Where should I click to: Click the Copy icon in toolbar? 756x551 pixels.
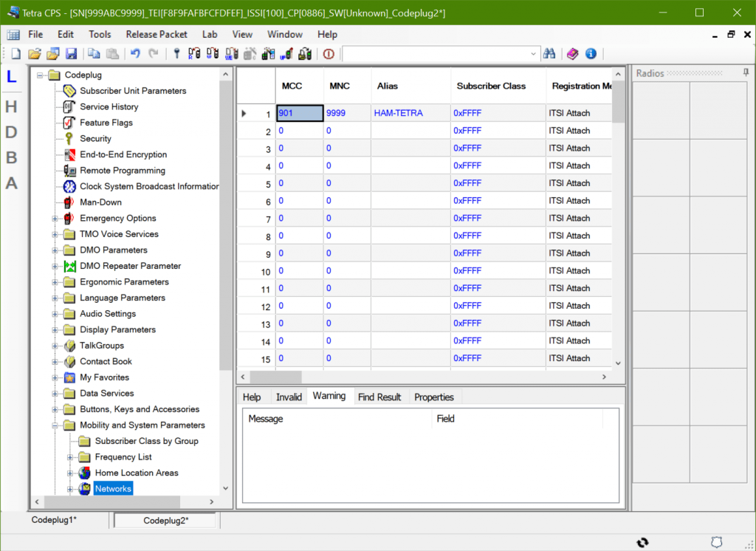(x=94, y=54)
